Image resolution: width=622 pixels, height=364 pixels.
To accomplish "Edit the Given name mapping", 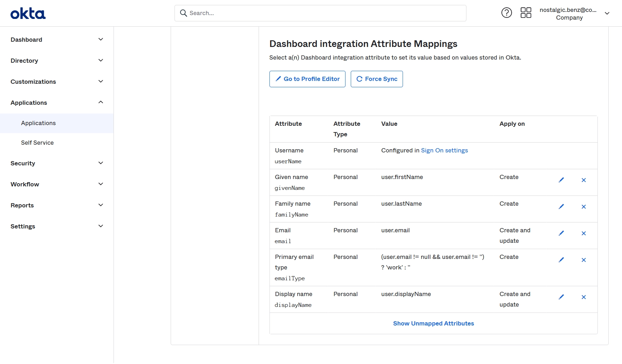I will (561, 180).
